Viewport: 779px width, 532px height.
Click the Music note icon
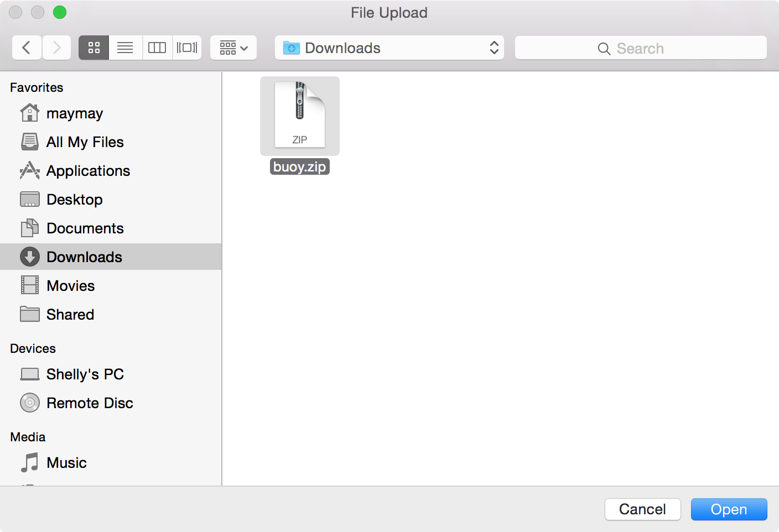tap(30, 462)
